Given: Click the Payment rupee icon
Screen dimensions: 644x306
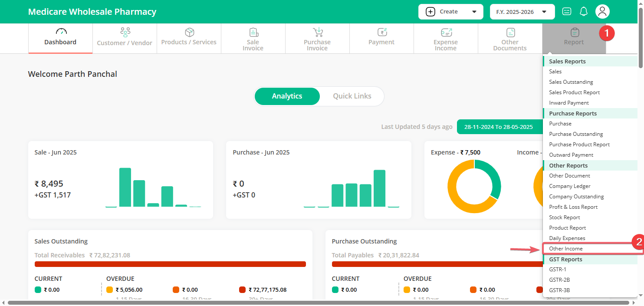Looking at the screenshot, I should pyautogui.click(x=382, y=33).
